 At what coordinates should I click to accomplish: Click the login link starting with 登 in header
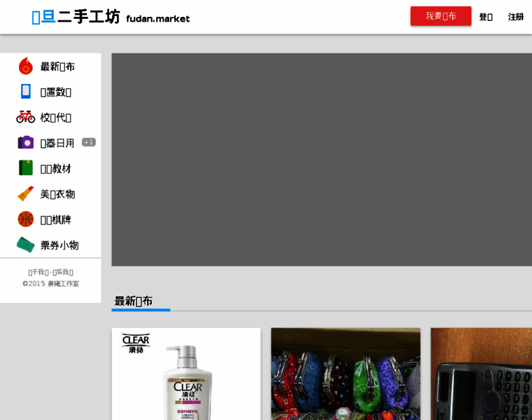486,17
